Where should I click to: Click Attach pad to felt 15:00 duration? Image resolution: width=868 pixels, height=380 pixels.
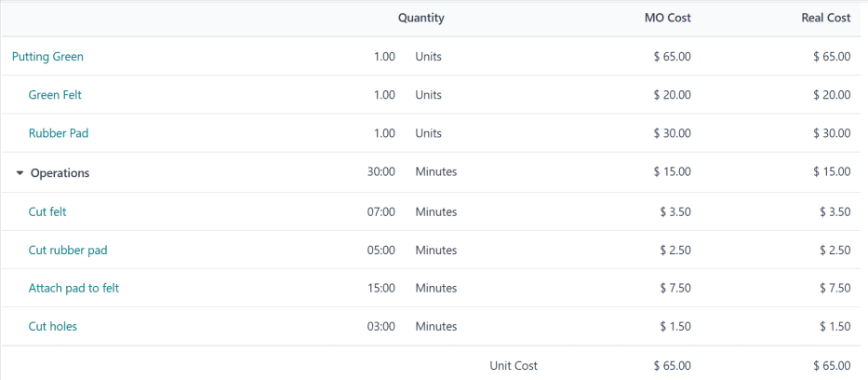click(381, 288)
